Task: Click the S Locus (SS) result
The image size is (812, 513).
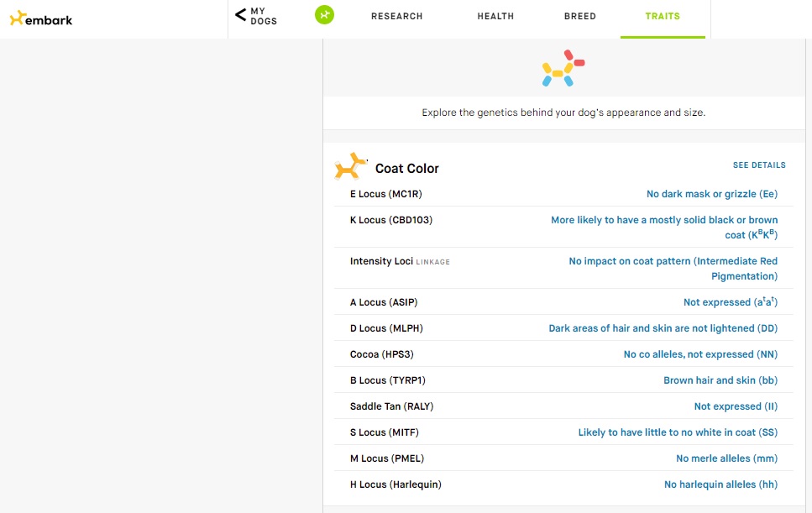Action: coord(678,432)
